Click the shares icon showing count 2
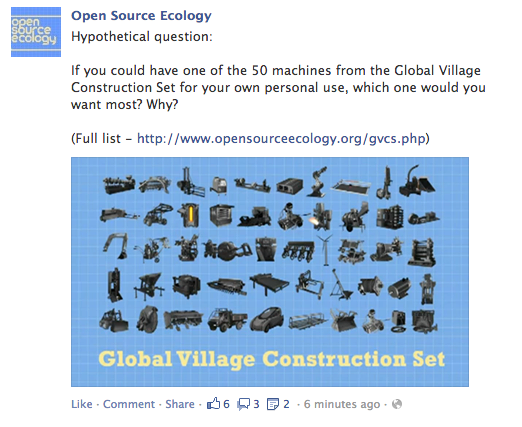 (x=273, y=404)
